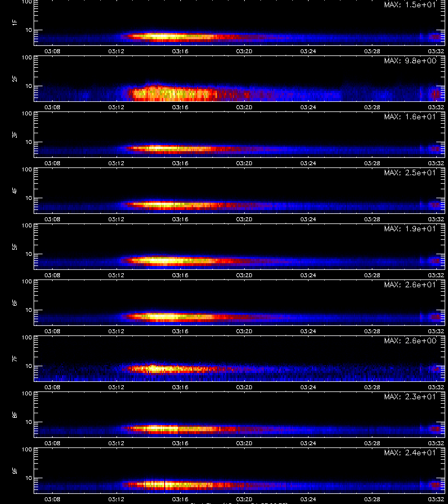
Task: Select the MAX: 2.3e+01 readout
Action: pos(410,396)
